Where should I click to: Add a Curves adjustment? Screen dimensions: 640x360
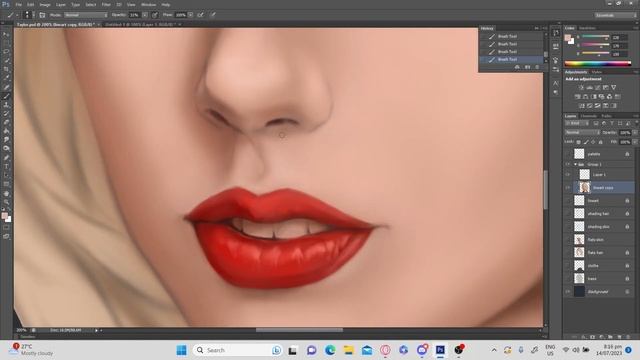[598, 87]
